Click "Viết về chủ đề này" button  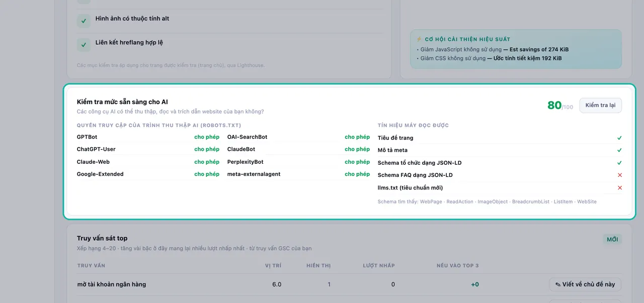tap(585, 284)
